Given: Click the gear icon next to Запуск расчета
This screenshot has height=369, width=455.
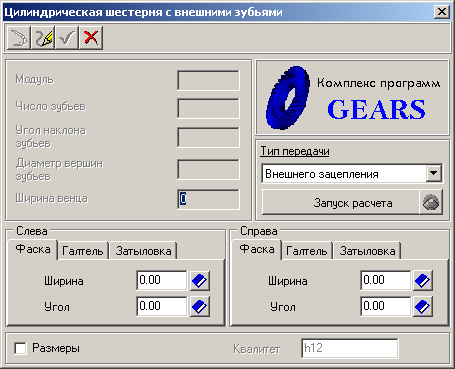Looking at the screenshot, I should [431, 202].
